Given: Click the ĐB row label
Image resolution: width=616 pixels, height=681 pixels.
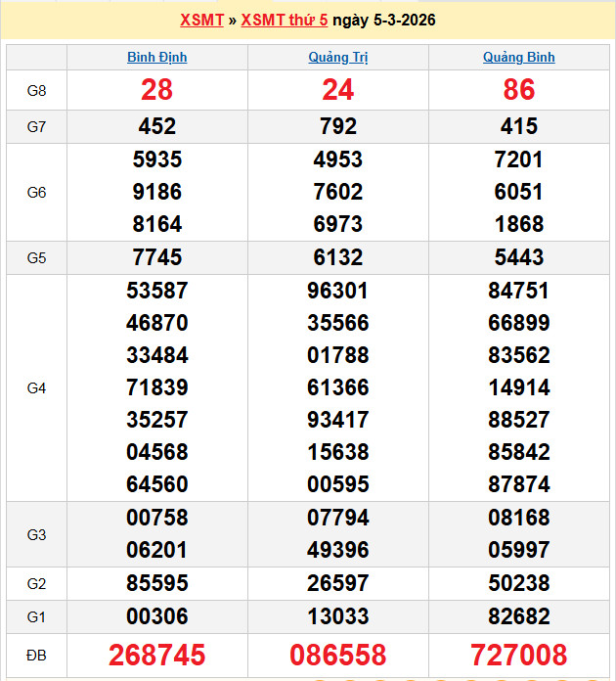Looking at the screenshot, I should [36, 655].
